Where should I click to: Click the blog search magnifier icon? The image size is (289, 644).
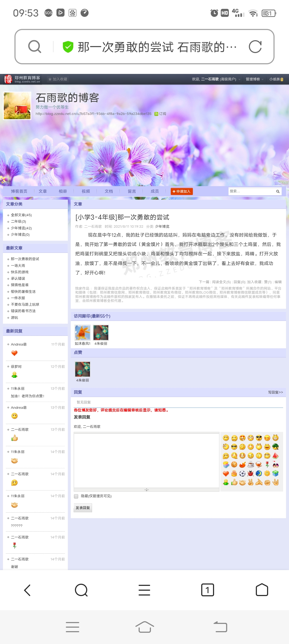278,191
